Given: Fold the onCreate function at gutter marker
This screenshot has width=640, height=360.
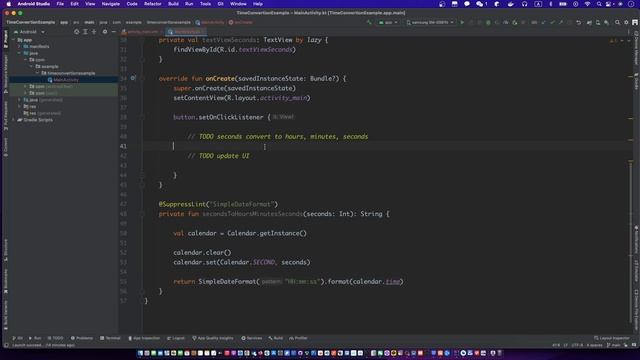Looking at the screenshot, I should pos(142,78).
